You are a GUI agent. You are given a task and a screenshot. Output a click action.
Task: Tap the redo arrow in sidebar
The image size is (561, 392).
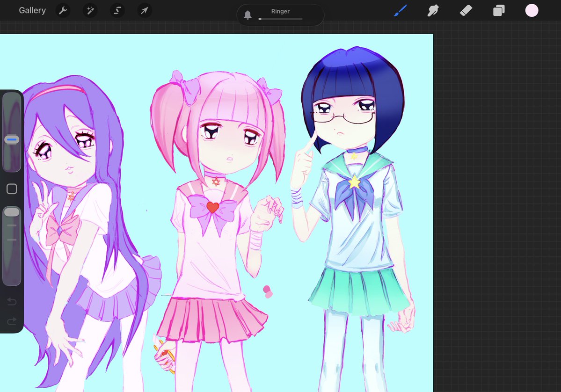tap(12, 321)
